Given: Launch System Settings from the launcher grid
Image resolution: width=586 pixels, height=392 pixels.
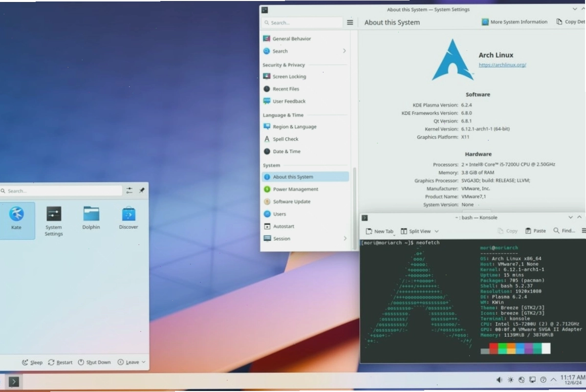Looking at the screenshot, I should point(54,220).
